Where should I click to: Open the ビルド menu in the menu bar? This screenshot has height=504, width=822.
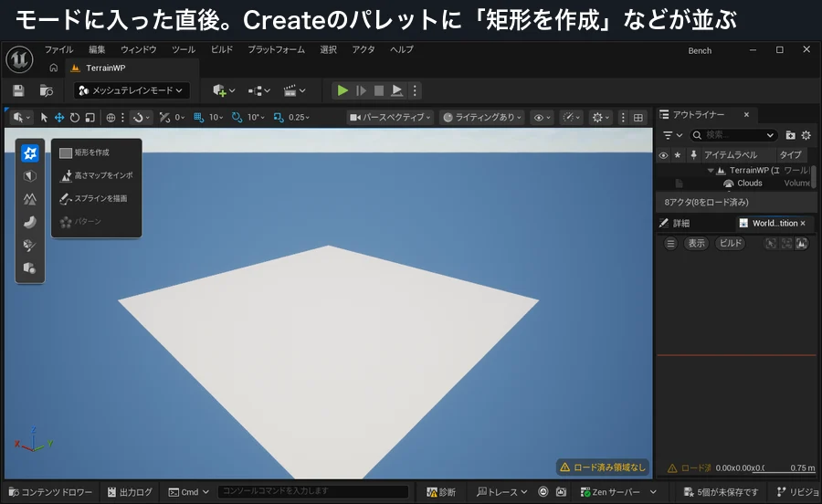(222, 49)
